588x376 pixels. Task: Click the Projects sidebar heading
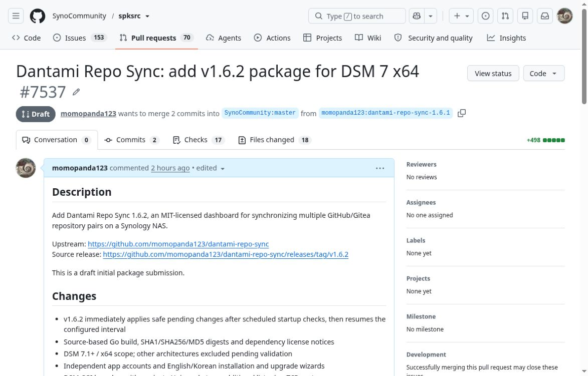(x=418, y=279)
